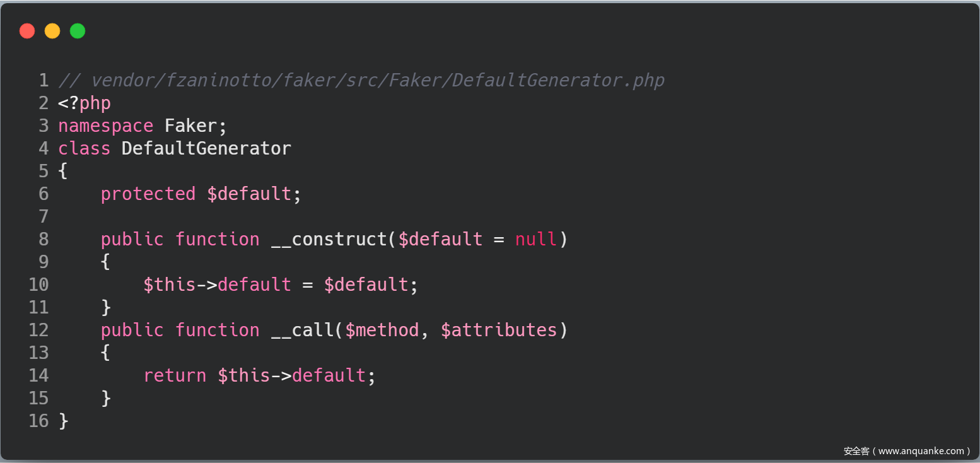Select line number 16 in gutter

pos(38,421)
